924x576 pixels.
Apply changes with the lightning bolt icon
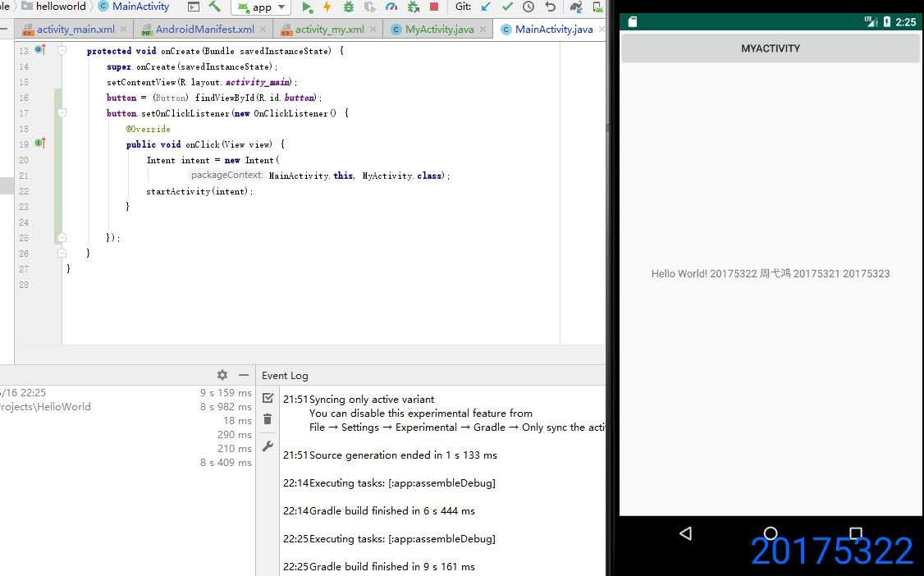[x=327, y=7]
